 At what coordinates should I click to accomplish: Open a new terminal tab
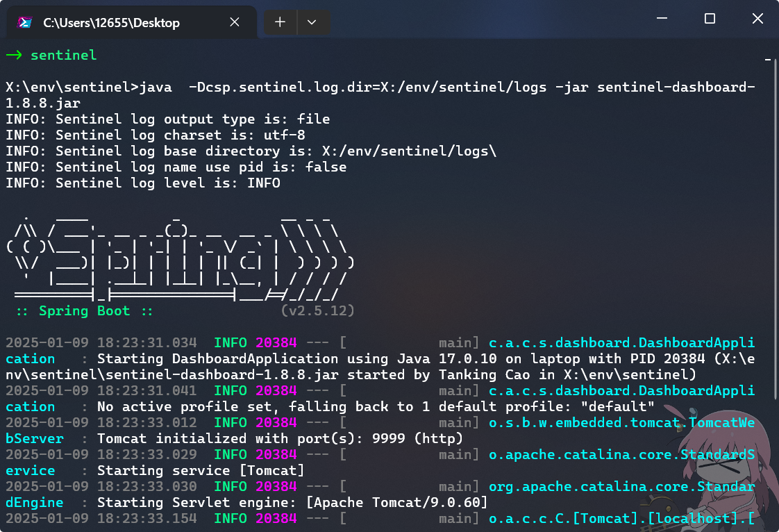[x=280, y=22]
